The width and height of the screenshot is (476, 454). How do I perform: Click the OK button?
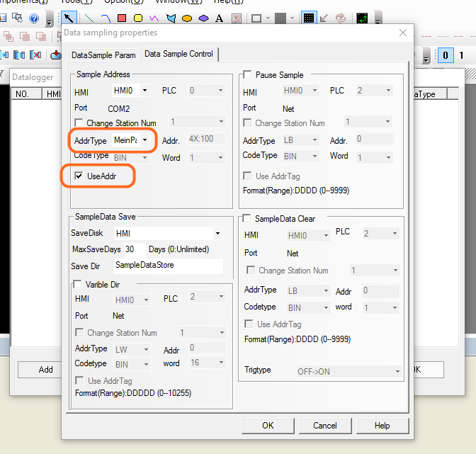pos(267,426)
